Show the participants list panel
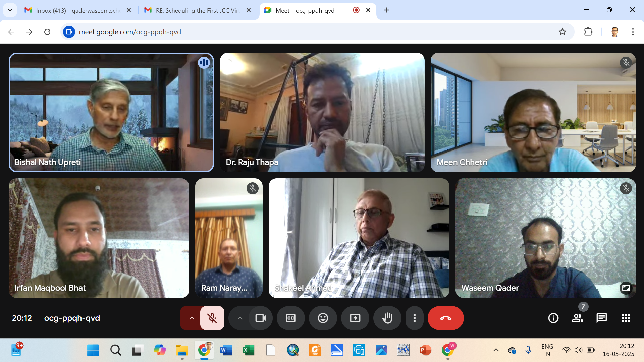Viewport: 644px width, 362px height. tap(577, 318)
